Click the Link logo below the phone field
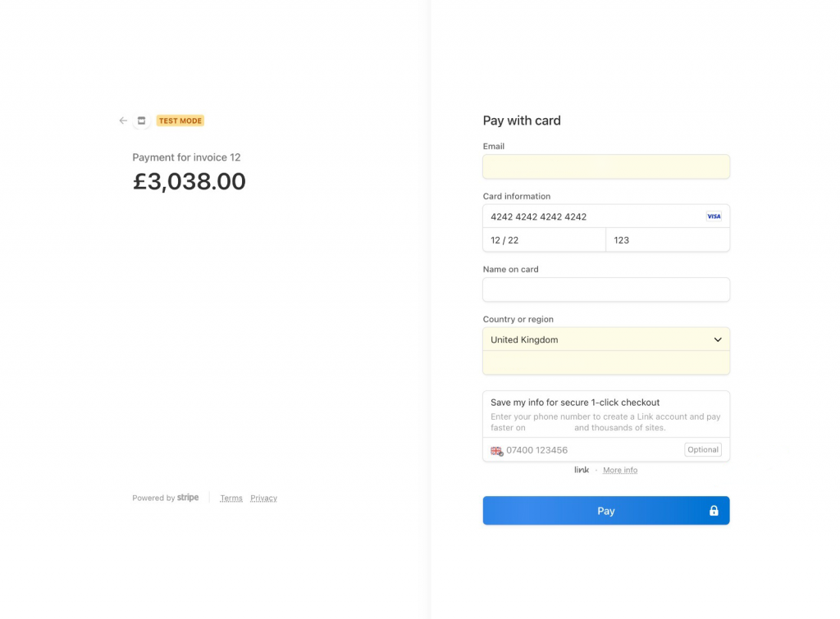 coord(582,470)
